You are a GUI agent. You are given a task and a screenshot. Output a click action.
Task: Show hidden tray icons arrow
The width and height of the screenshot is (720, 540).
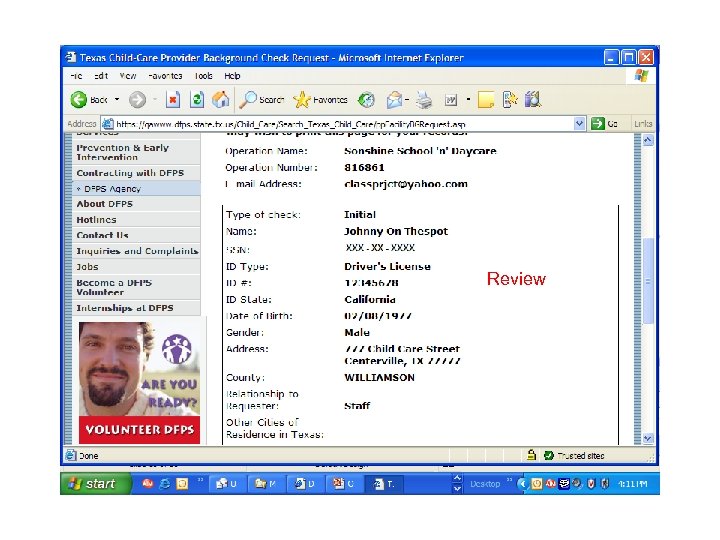522,484
